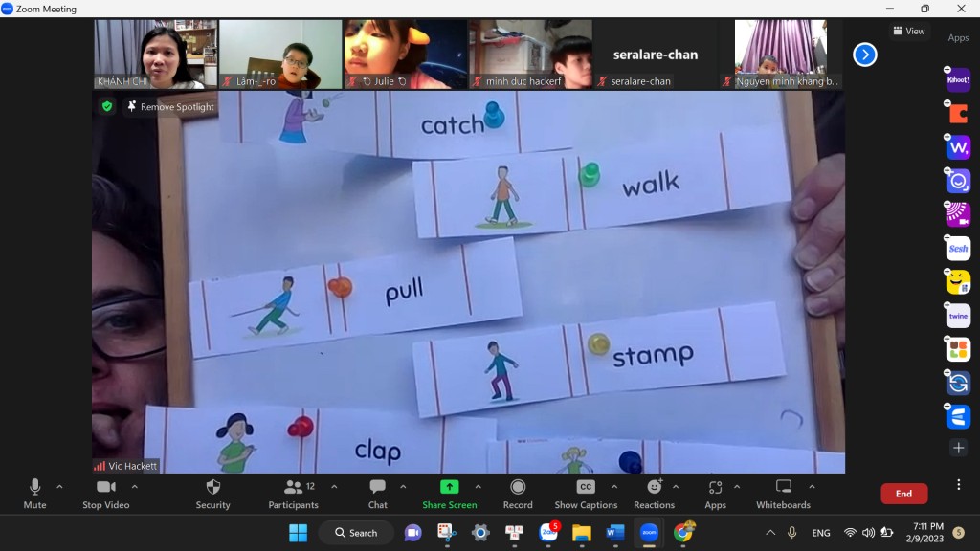The height and width of the screenshot is (551, 980).
Task: Open Whiteboards
Action: tap(783, 494)
